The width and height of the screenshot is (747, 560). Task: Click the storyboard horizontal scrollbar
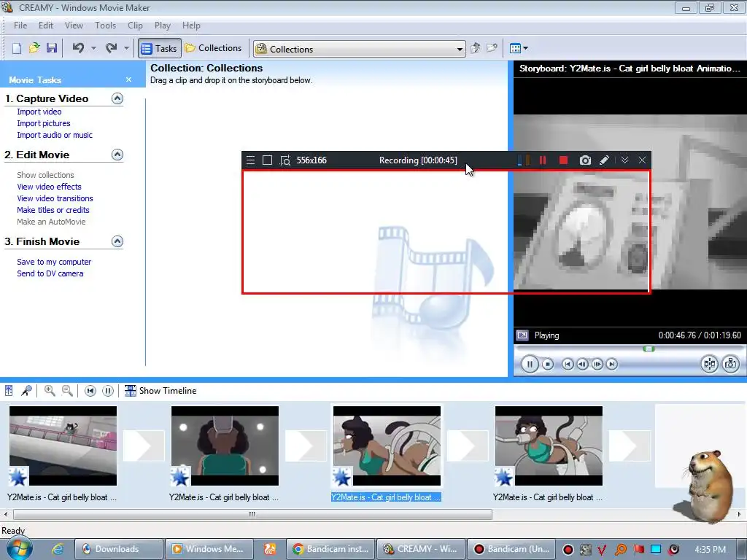pyautogui.click(x=252, y=514)
